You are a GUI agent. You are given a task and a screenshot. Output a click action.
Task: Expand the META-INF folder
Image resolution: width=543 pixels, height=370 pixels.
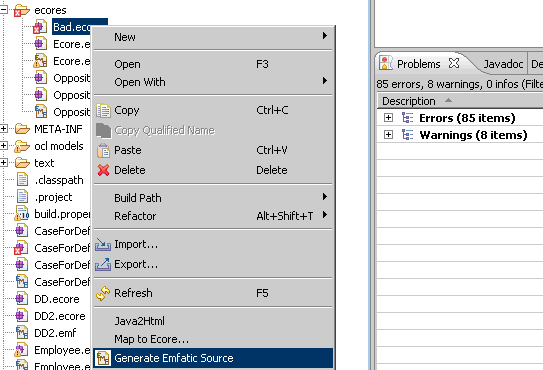3,129
